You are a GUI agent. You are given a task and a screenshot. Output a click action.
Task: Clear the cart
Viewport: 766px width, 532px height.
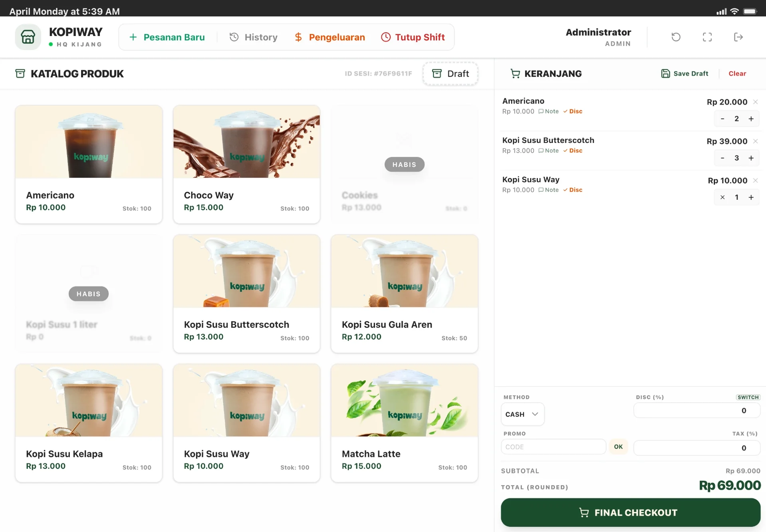737,73
